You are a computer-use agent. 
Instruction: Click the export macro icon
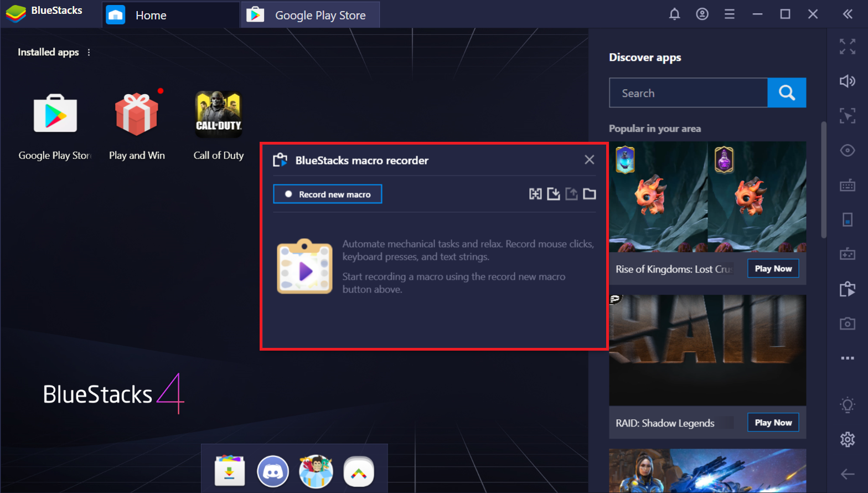(x=572, y=194)
